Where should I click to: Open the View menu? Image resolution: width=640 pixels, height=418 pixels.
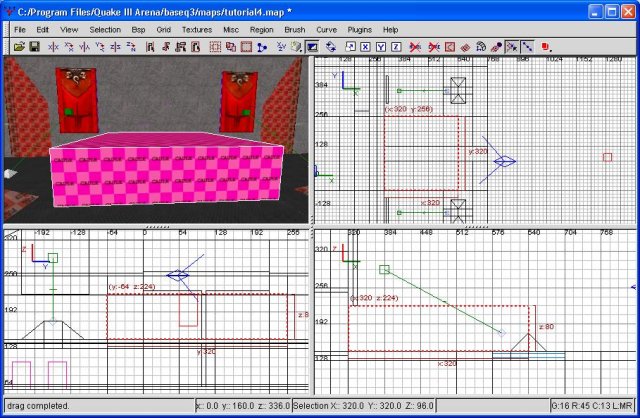pos(69,30)
